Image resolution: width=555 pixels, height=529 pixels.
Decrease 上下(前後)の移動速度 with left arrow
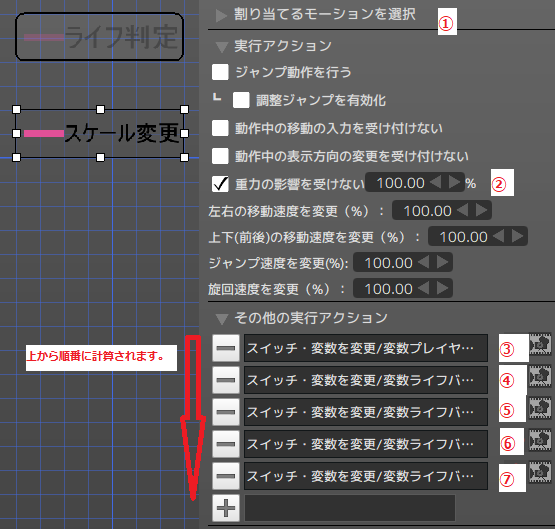coord(499,236)
